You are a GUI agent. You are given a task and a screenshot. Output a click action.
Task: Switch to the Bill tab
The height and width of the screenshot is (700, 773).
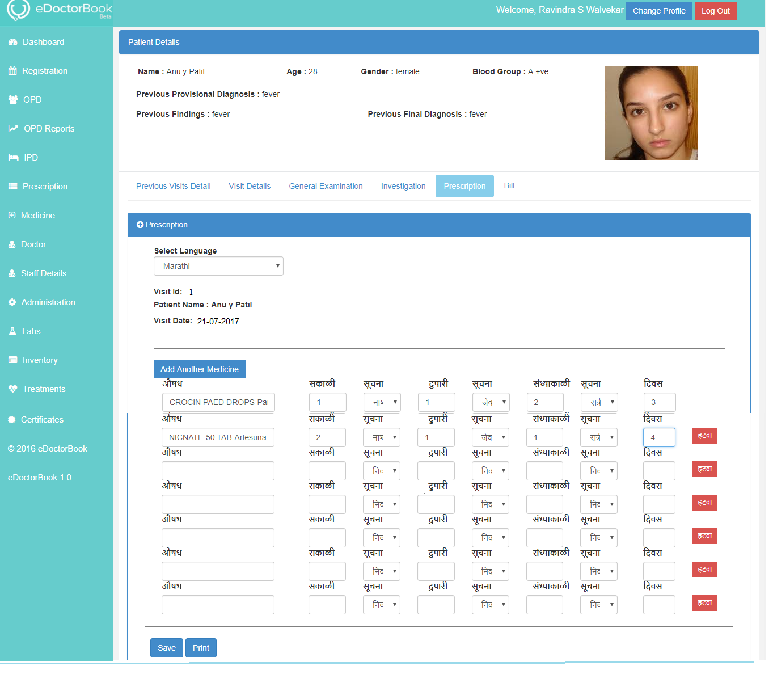point(509,185)
